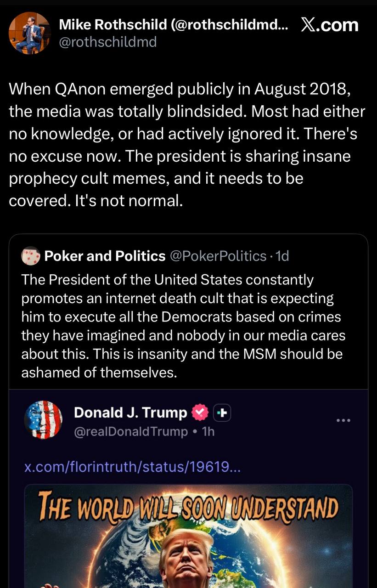This screenshot has height=588, width=377.
Task: Click the Donald J. Trump display name
Action: [x=130, y=413]
